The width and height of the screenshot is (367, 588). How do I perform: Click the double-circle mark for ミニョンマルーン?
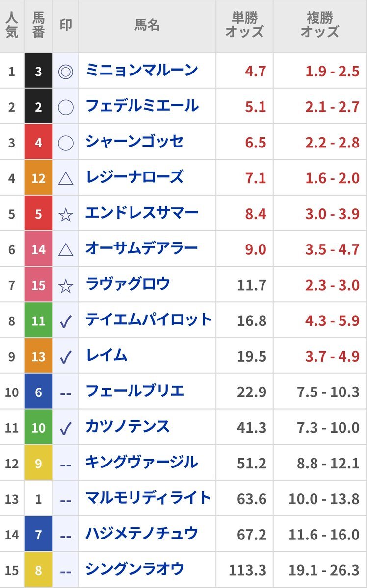click(66, 72)
